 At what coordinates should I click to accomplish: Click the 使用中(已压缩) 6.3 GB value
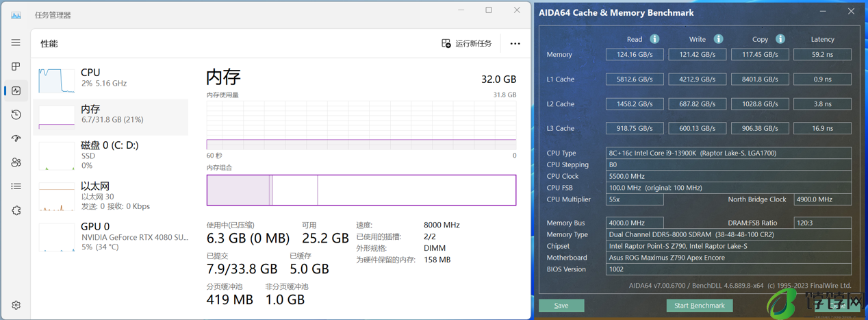click(248, 238)
